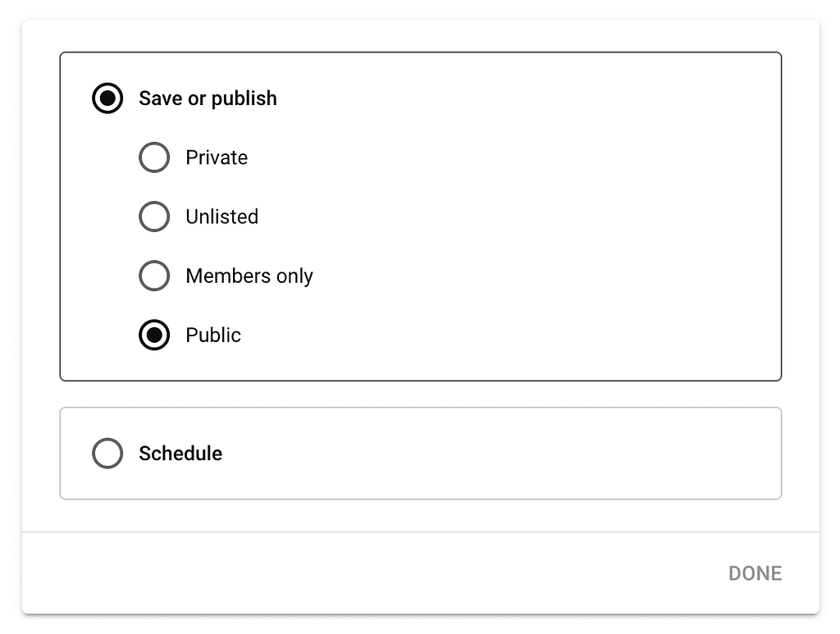Image resolution: width=840 pixels, height=634 pixels.
Task: Click the Members only label text
Action: point(249,276)
